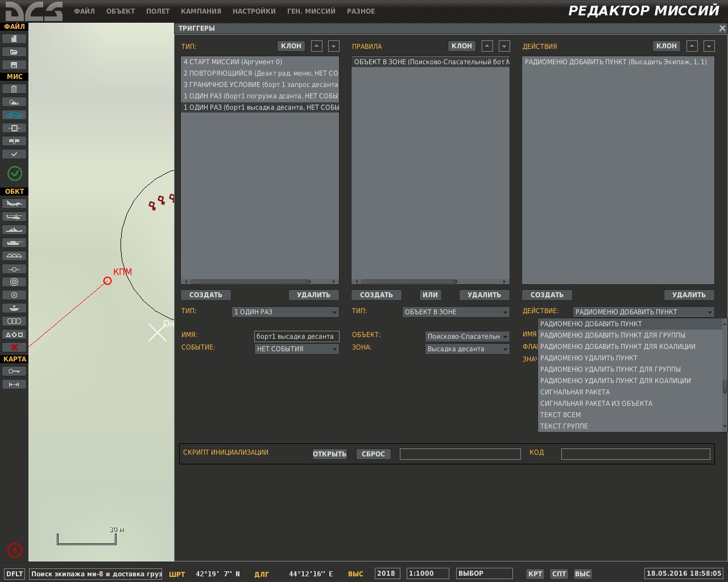This screenshot has width=728, height=582.
Task: Move trigger down in ТИП list
Action: 334,46
